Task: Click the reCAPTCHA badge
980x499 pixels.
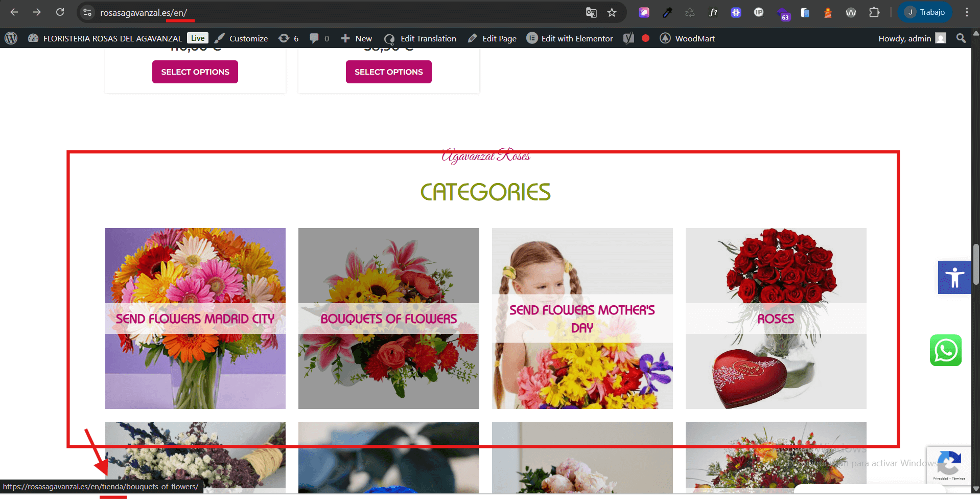Action: click(949, 465)
